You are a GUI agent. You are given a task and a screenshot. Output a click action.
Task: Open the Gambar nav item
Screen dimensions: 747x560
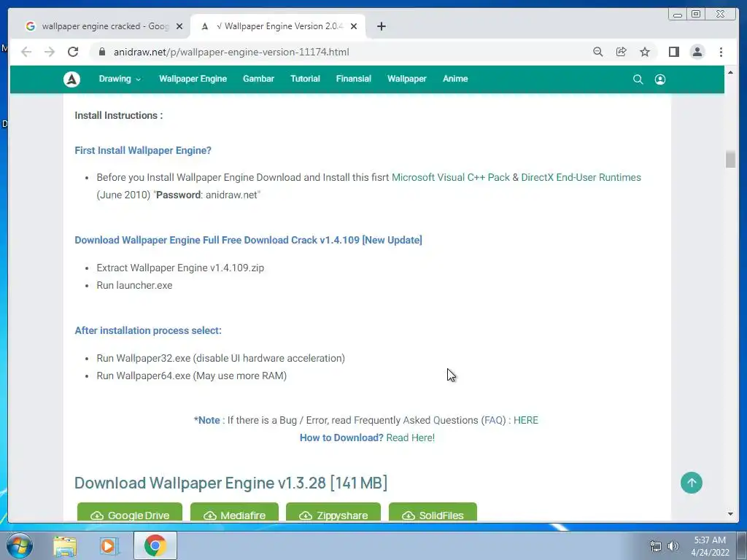click(258, 79)
